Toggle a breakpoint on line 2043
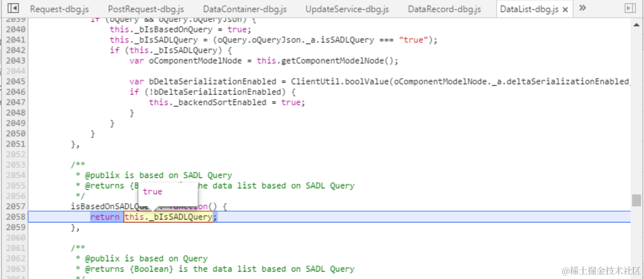Image resolution: width=644 pixels, height=279 pixels. point(15,61)
